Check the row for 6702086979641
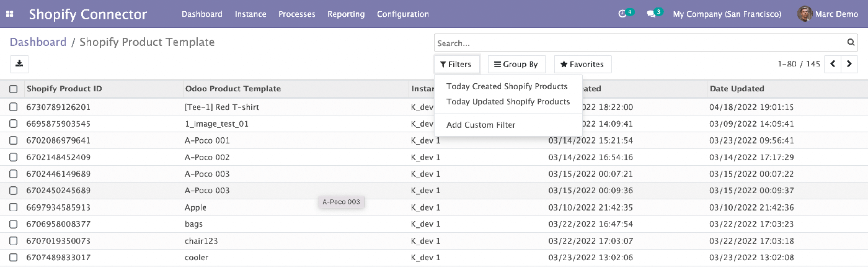This screenshot has height=267, width=868. pyautogui.click(x=14, y=140)
